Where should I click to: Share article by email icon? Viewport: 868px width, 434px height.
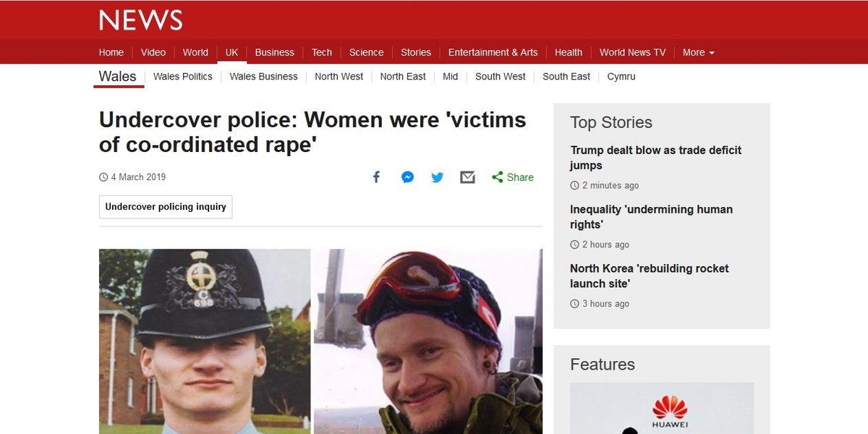467,177
